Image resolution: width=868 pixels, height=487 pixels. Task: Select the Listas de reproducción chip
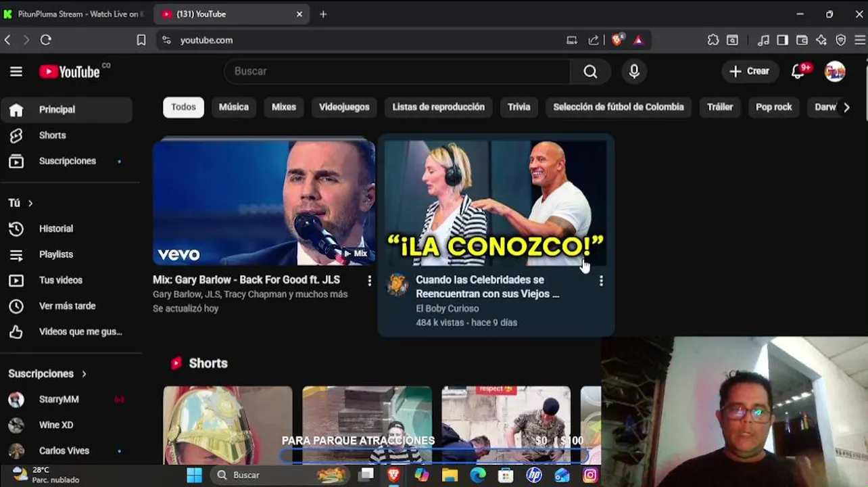439,107
